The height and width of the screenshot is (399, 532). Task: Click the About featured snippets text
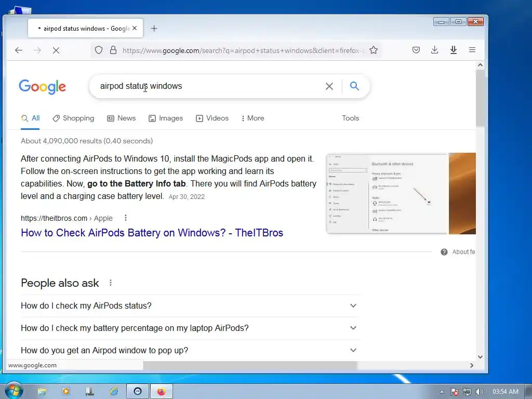click(x=463, y=252)
